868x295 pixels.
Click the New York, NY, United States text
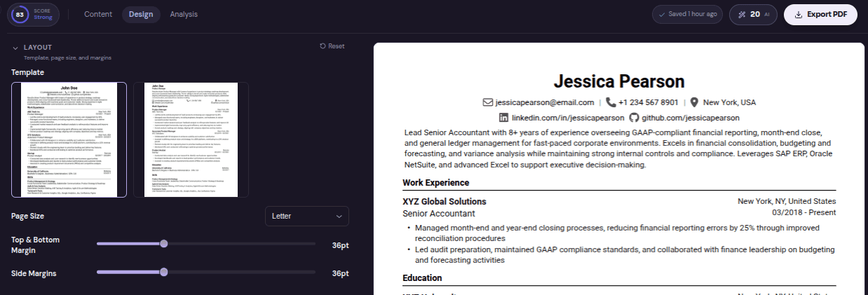coord(787,201)
